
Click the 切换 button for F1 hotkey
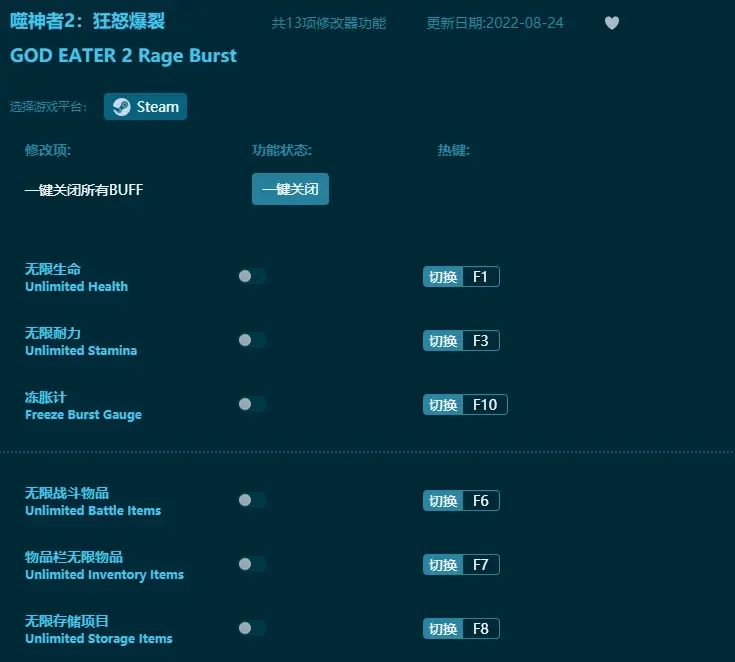click(443, 277)
